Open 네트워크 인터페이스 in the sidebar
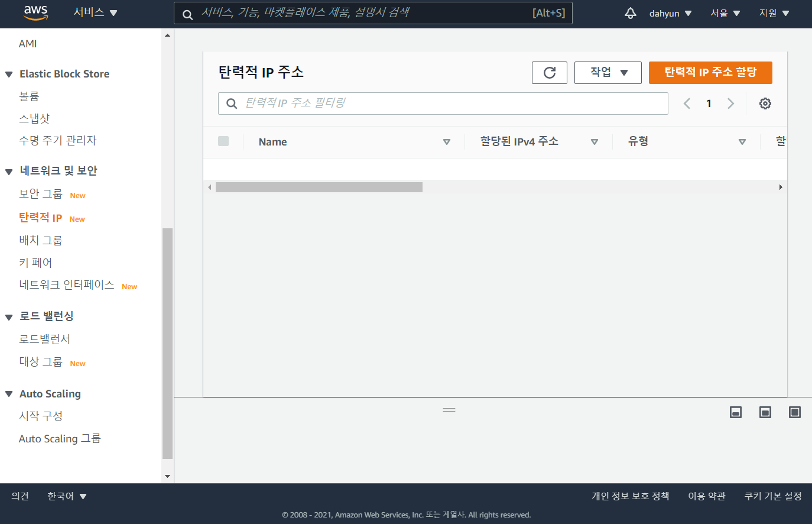This screenshot has width=812, height=524. (66, 285)
